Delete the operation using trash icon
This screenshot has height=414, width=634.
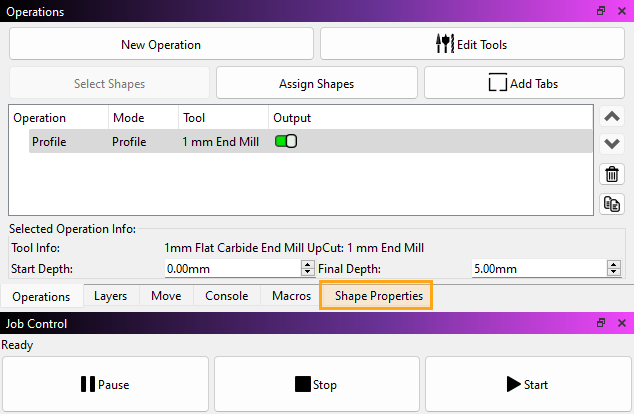coord(613,174)
